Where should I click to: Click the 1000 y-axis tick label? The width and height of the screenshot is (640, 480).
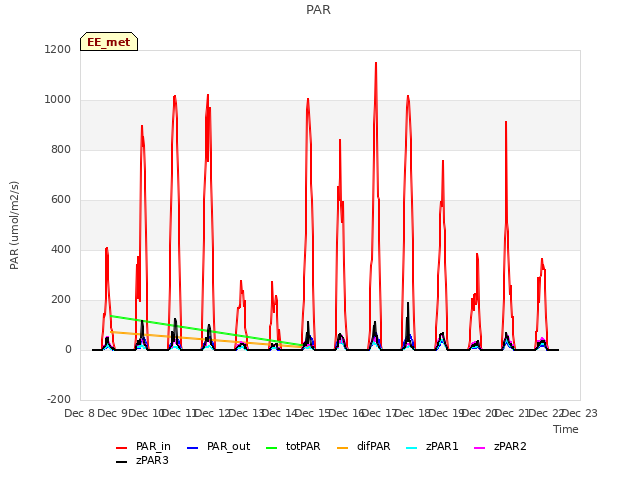(x=58, y=100)
